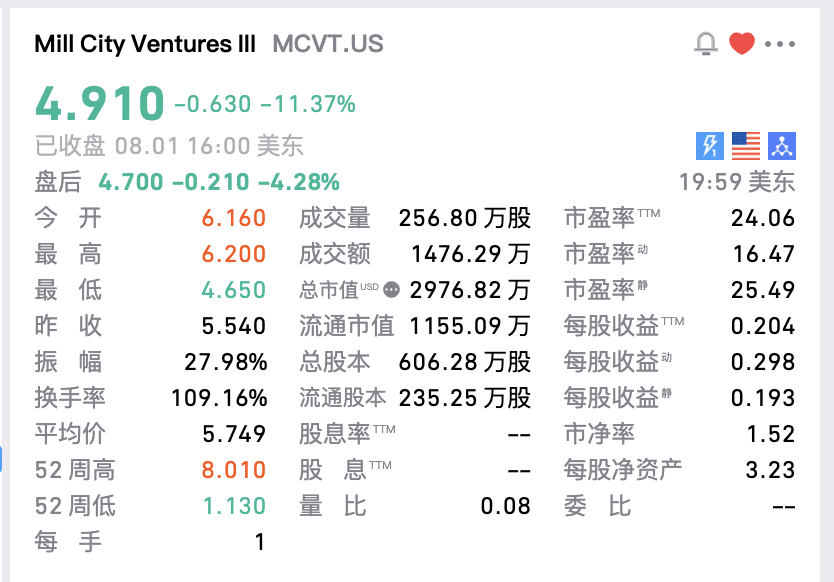
Task: Open the three-dot more options menu
Action: [x=779, y=44]
